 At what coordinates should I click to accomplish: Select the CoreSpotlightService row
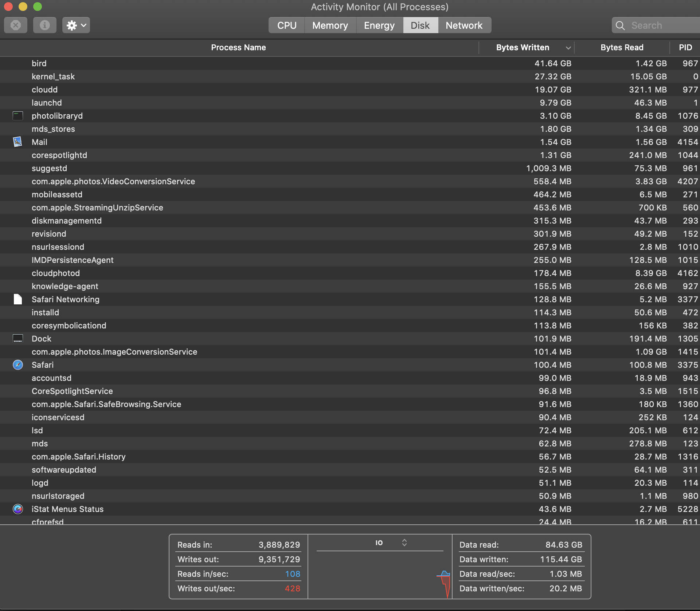350,391
